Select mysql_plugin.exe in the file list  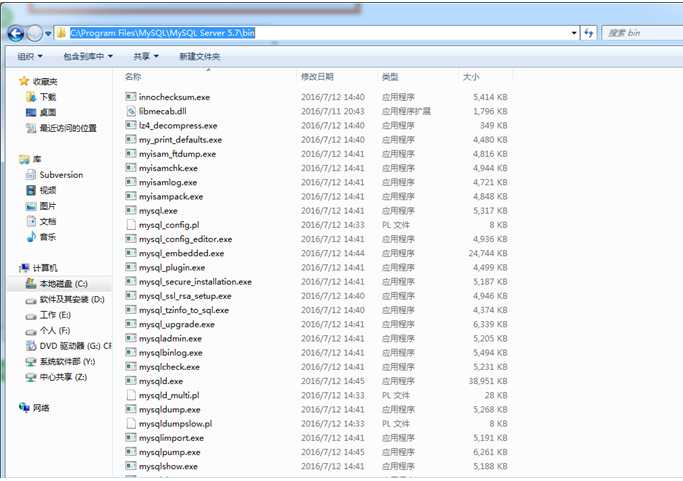[172, 268]
